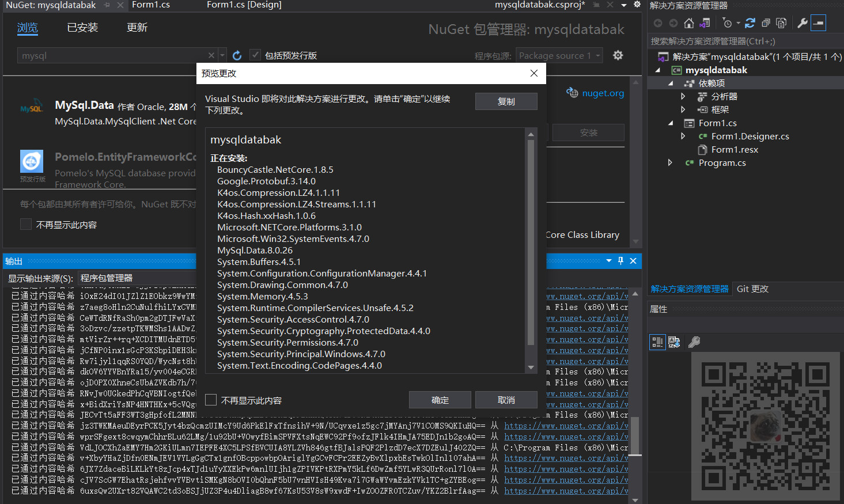Collapse all nodes in Solution Explorer
This screenshot has height=504, width=844.
(x=766, y=23)
